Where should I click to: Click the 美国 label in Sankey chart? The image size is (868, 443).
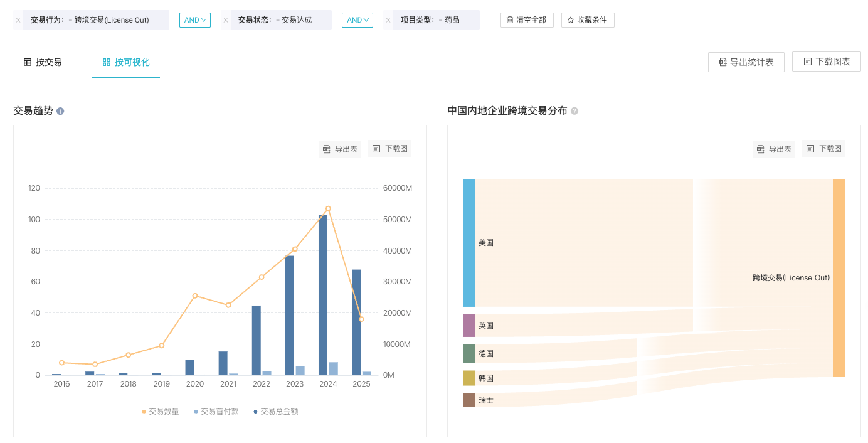click(486, 243)
